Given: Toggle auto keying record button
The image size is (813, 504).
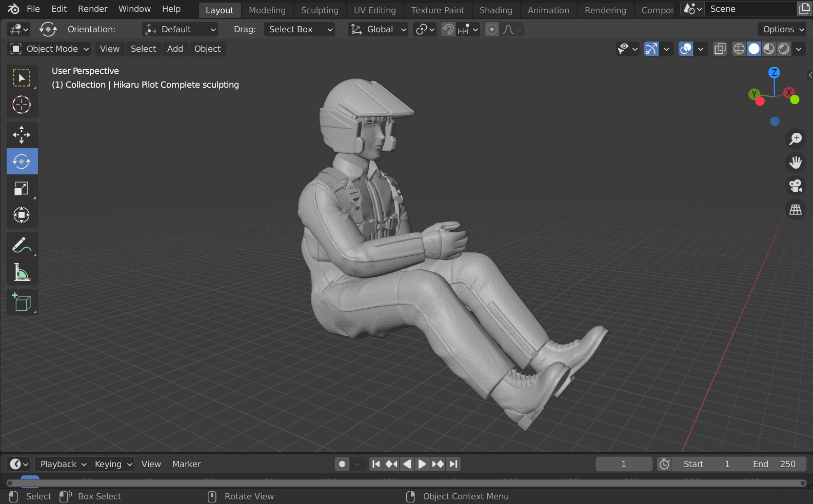Looking at the screenshot, I should 342,464.
